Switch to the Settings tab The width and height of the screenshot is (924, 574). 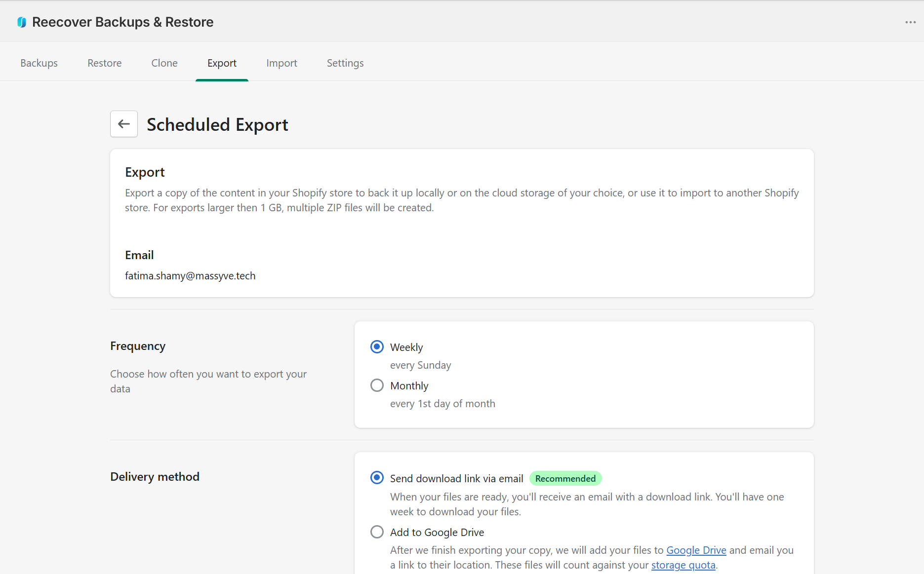click(x=345, y=63)
